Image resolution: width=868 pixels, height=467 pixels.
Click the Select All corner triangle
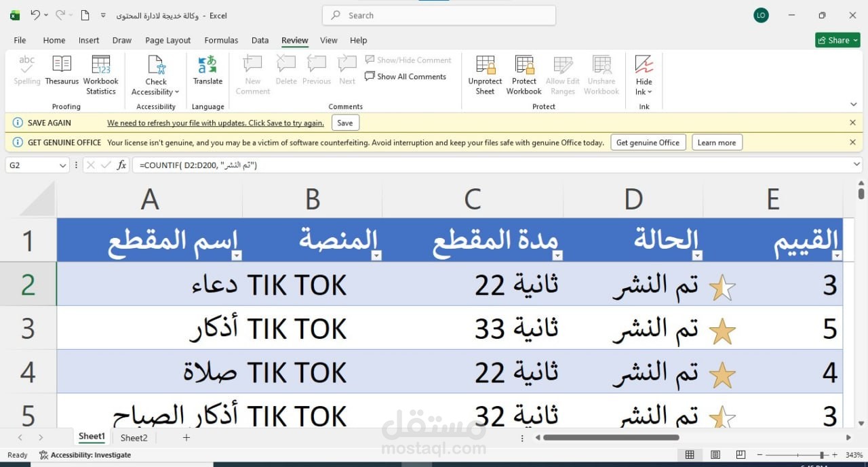coord(35,199)
